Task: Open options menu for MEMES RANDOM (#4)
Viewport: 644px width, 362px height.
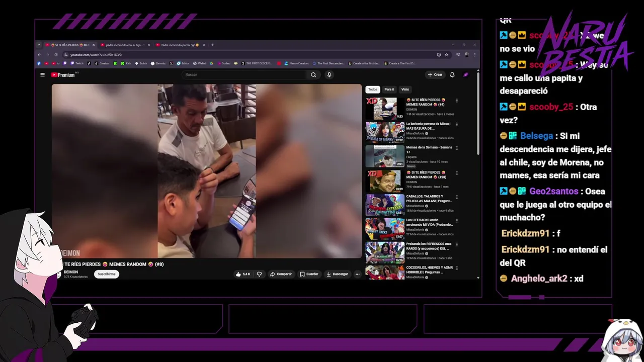Action: coord(457,101)
